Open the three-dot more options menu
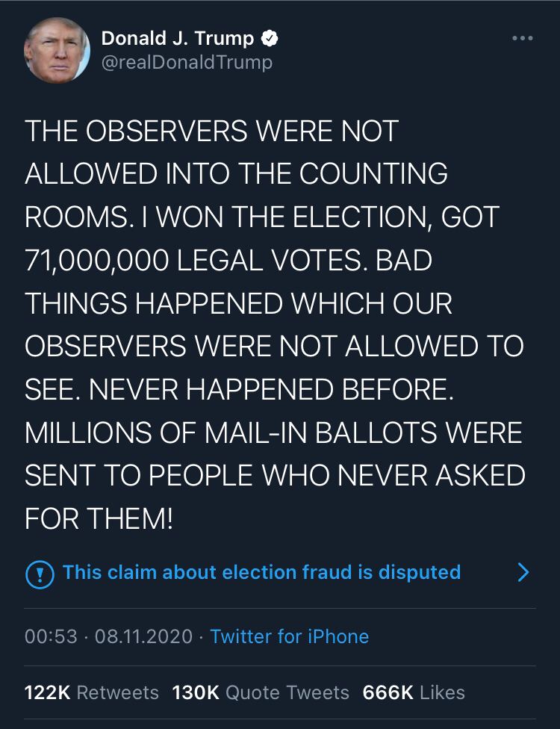This screenshot has height=729, width=560. click(523, 37)
